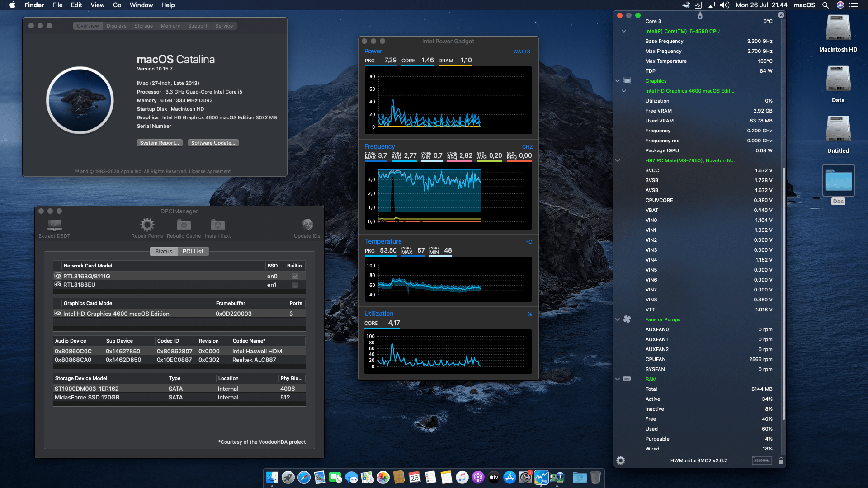Select the Realtek ALC887 audio codec row
The height and width of the screenshot is (488, 868).
179,360
